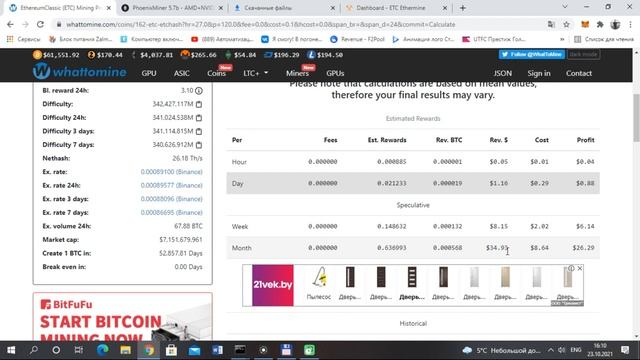
Task: Copy the Difficulty 3 days value
Action: (199, 131)
